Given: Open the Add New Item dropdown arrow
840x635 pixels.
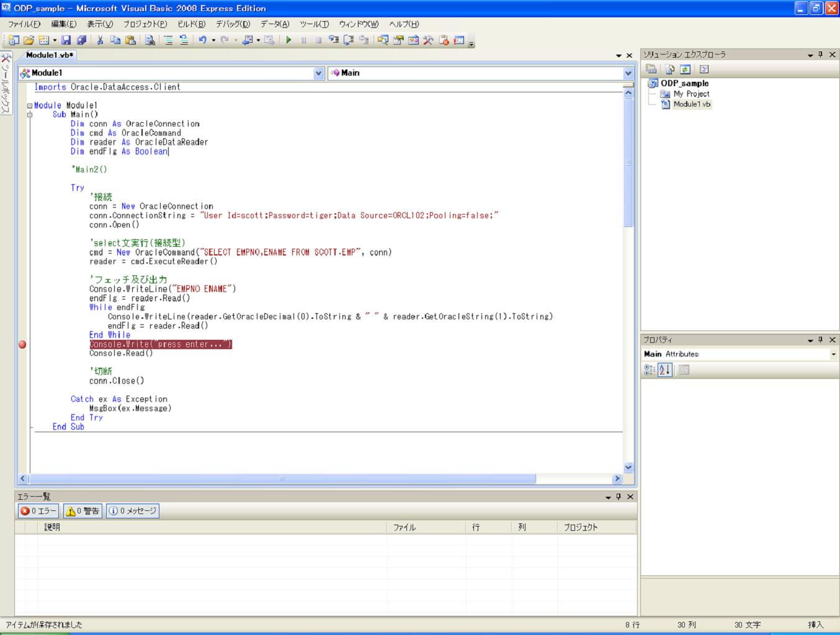Looking at the screenshot, I should (55, 40).
